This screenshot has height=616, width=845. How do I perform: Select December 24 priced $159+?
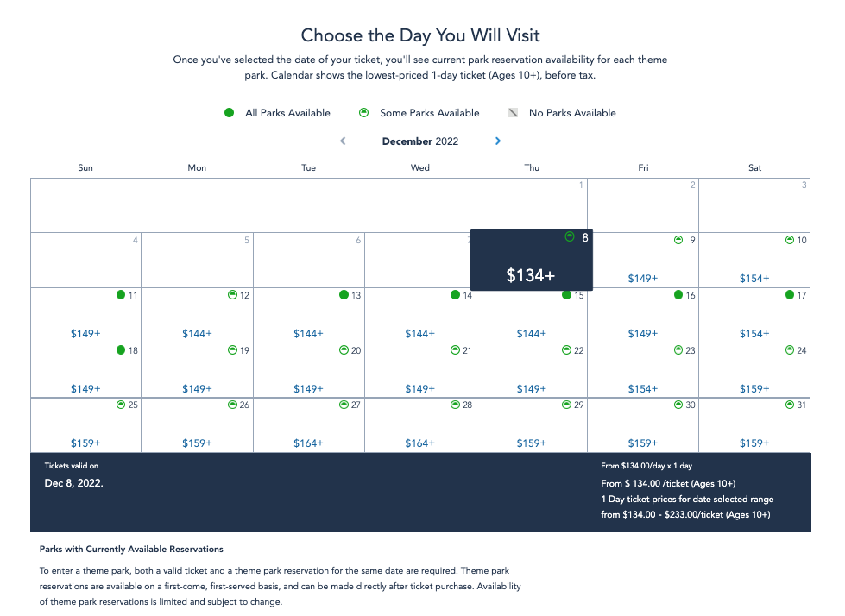click(754, 370)
